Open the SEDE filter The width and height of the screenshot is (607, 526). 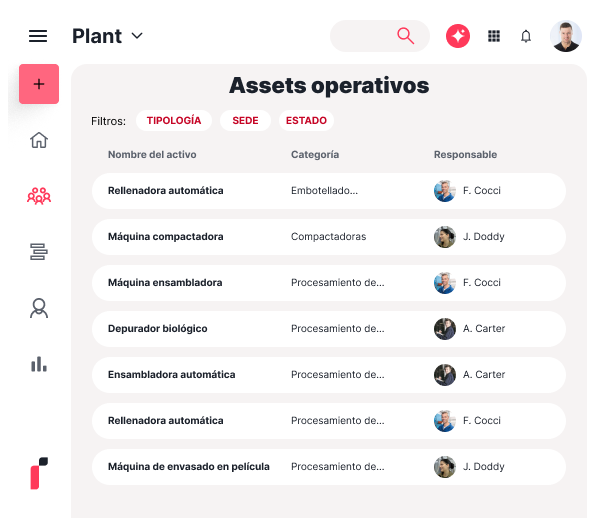245,121
